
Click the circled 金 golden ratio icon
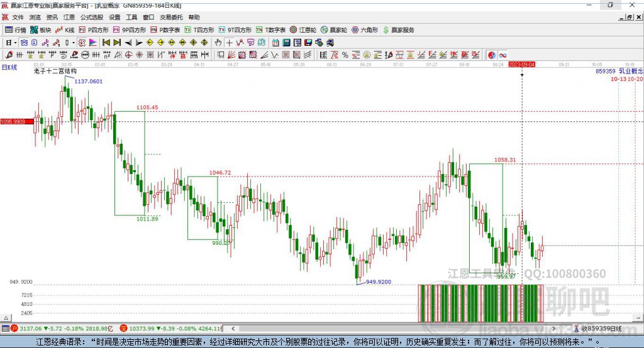(x=367, y=55)
